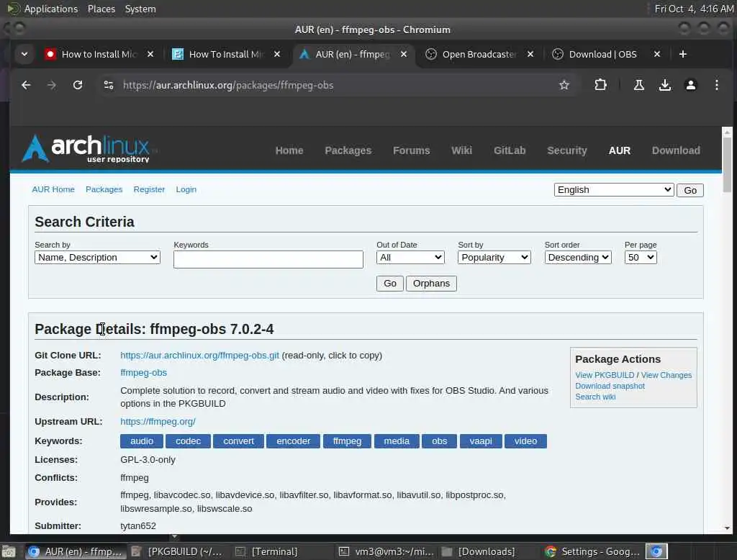Click the obs keyword tag
This screenshot has width=737, height=560.
point(439,441)
